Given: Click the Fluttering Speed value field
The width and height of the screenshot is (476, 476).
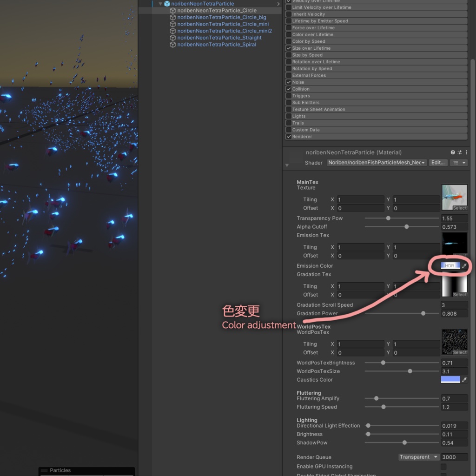Looking at the screenshot, I should [x=454, y=407].
